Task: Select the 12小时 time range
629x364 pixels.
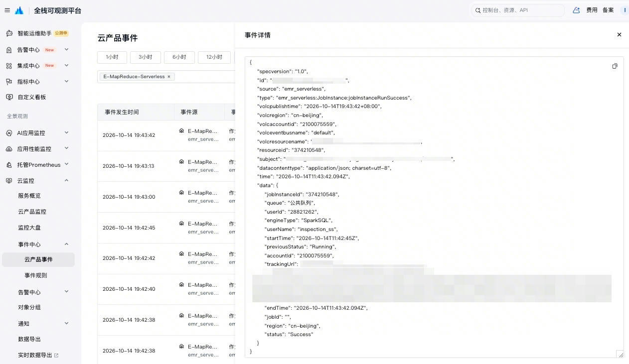Action: point(214,57)
